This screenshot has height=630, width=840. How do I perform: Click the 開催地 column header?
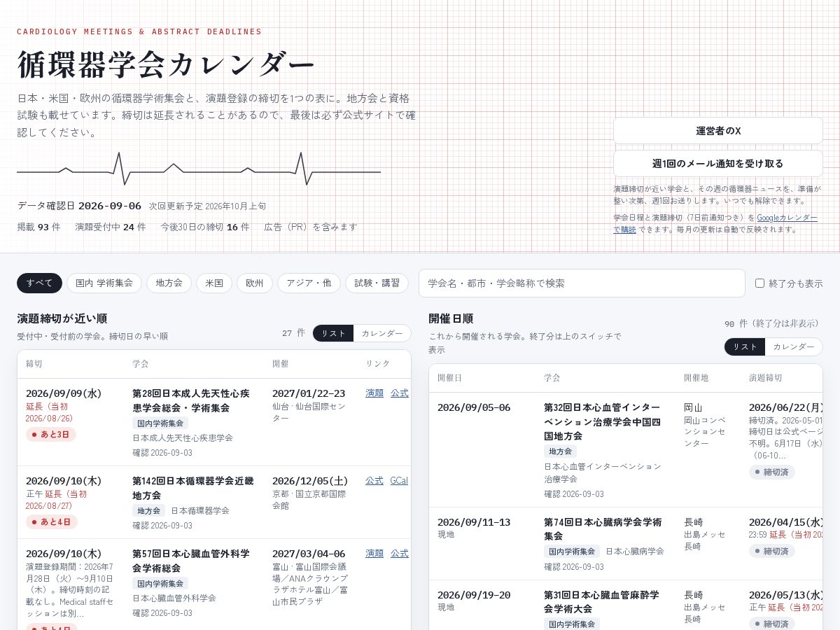(x=696, y=378)
